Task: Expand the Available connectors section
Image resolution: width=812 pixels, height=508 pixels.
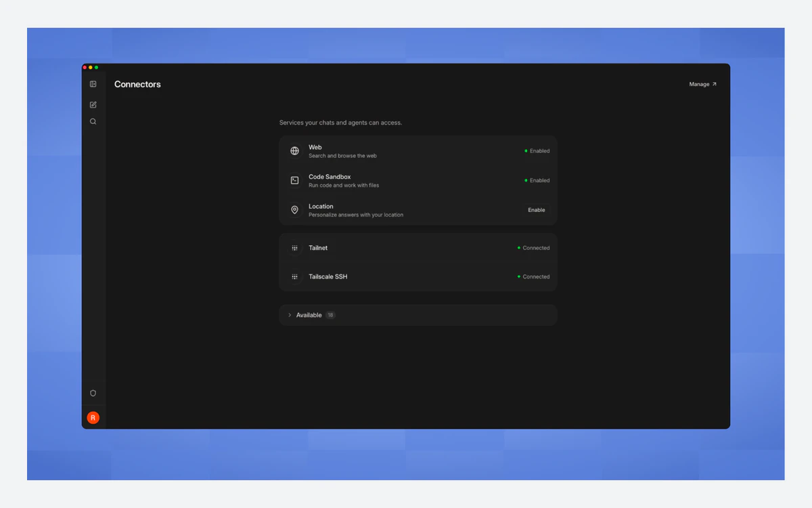Action: tap(418, 315)
